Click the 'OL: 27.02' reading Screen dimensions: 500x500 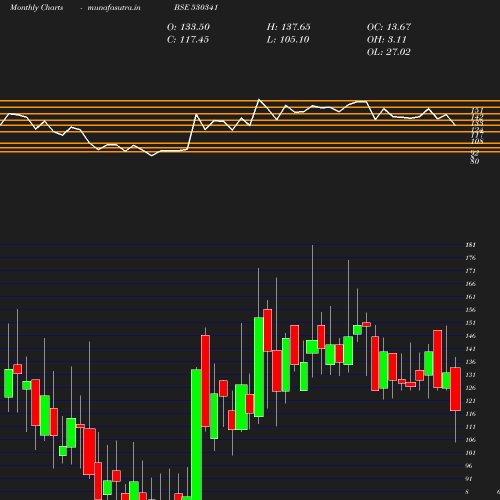coord(389,52)
